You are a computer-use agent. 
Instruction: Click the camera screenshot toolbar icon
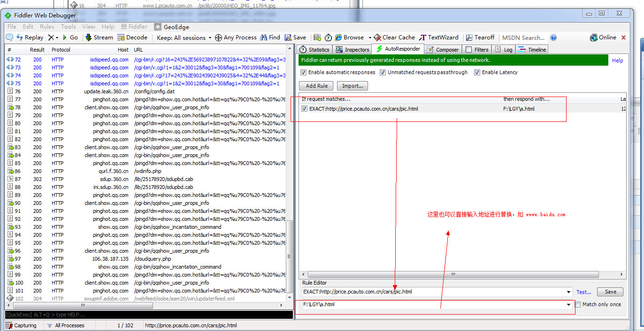coord(317,38)
